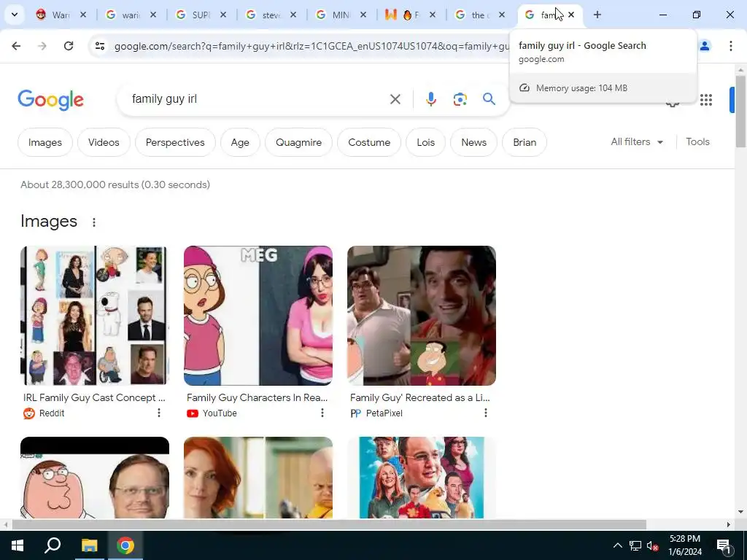
Task: Switch to the Mario Wario tab
Action: [x=60, y=15]
